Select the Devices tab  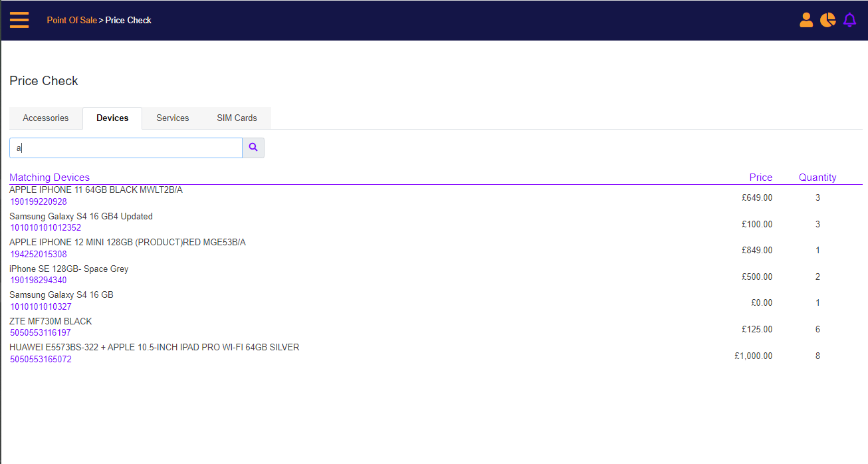112,118
